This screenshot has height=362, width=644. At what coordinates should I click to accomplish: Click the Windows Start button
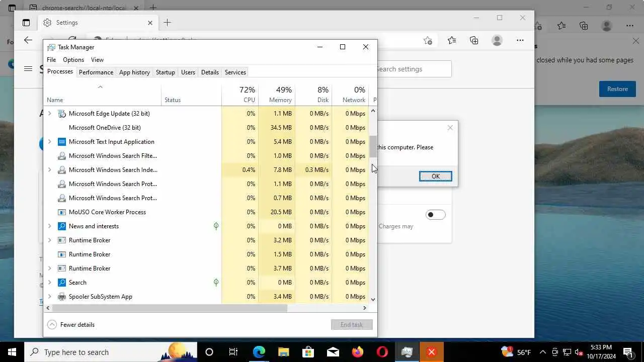12,352
